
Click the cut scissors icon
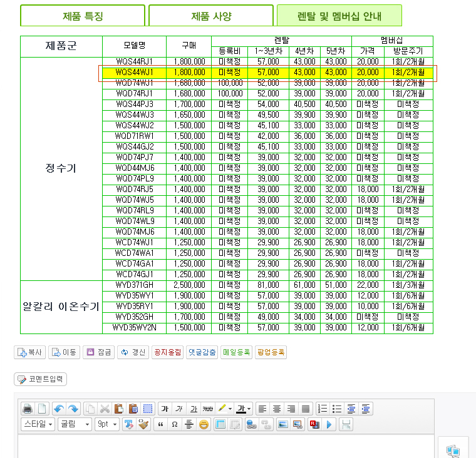coord(105,409)
